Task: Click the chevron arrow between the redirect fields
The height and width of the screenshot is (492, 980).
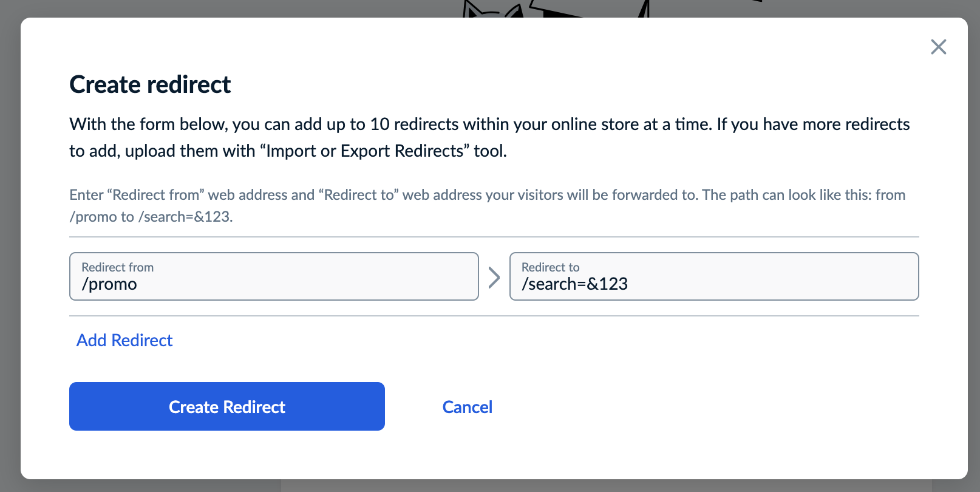Action: [x=494, y=276]
